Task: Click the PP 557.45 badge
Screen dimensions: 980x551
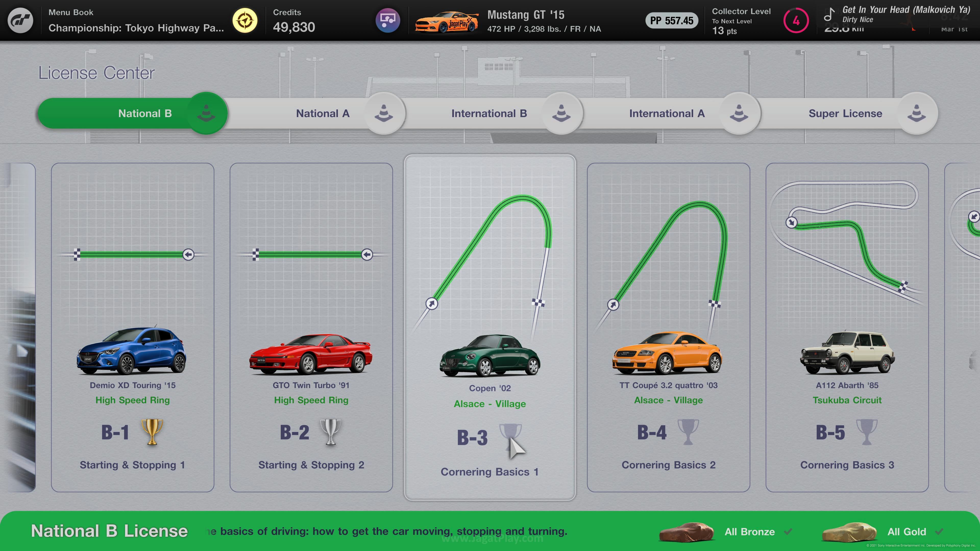Action: [671, 20]
